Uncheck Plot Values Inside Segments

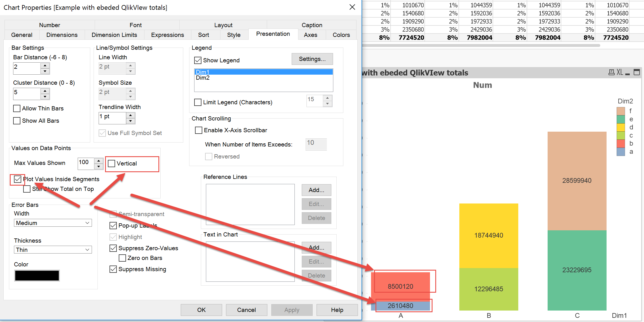[18, 179]
